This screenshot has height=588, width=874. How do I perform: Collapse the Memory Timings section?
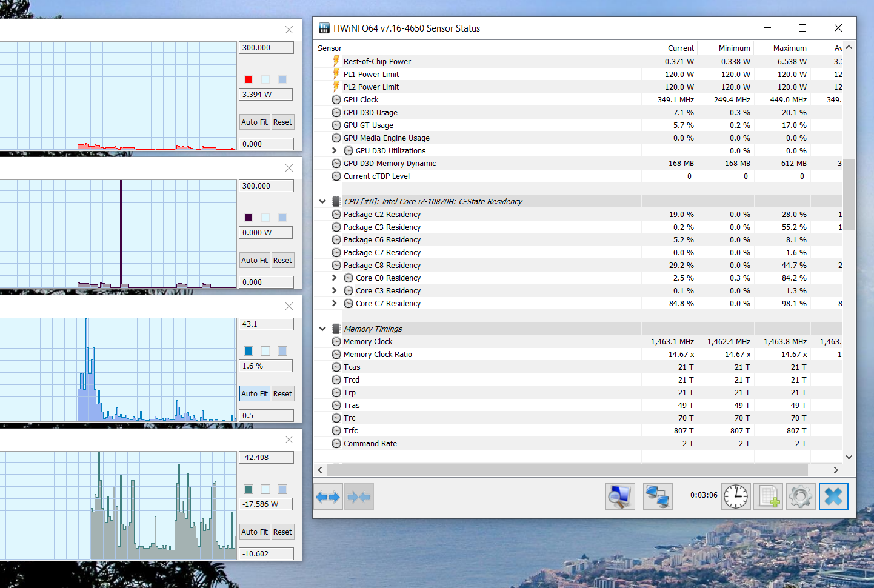coord(322,329)
